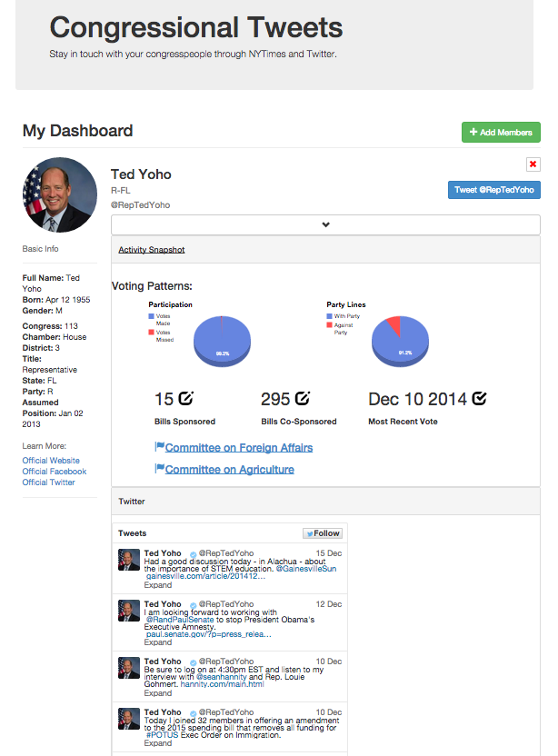
Task: Click the Bills Sponsored label
Action: tap(184, 422)
